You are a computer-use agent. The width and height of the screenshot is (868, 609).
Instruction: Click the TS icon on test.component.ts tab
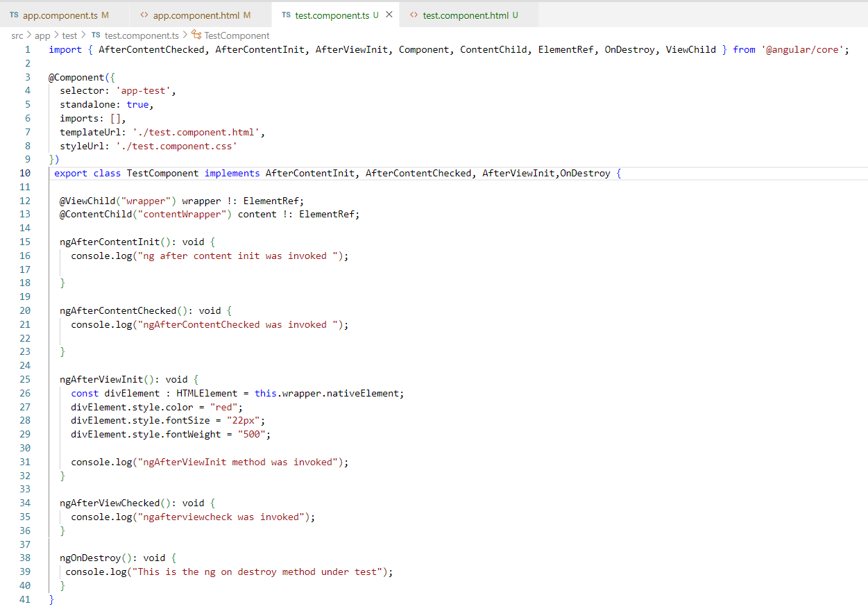[x=286, y=15]
